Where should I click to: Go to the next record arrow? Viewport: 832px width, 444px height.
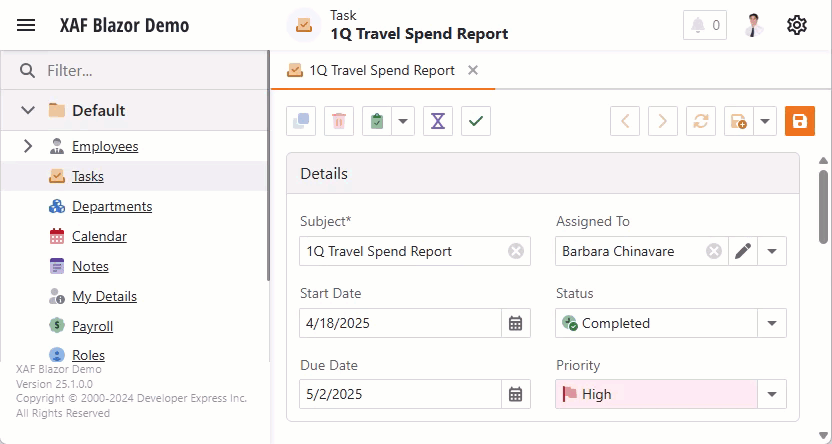[x=663, y=121]
